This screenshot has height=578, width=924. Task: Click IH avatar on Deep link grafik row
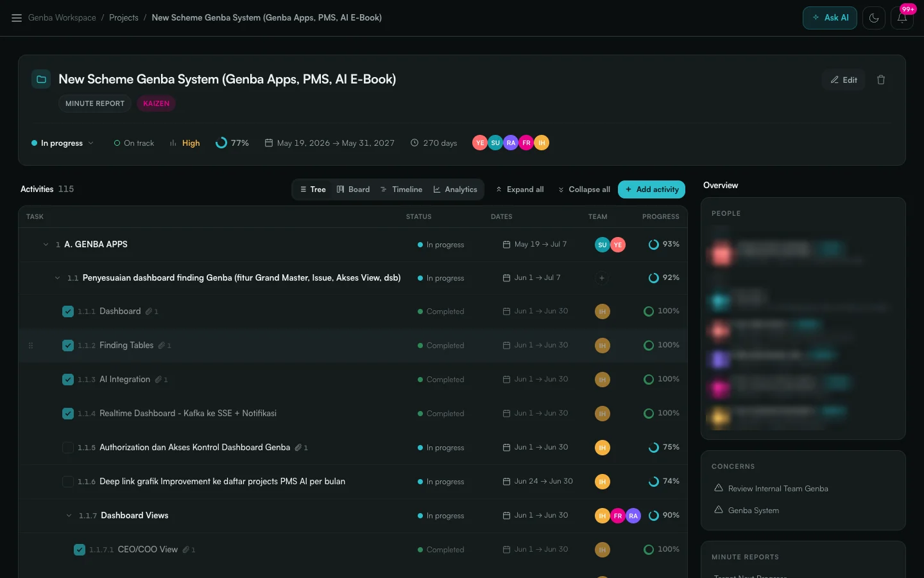[602, 482]
